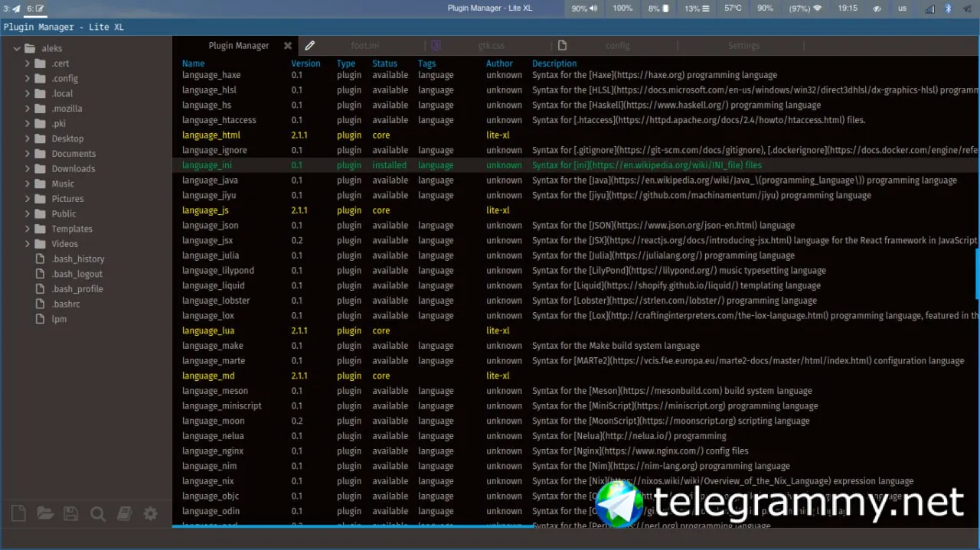Screen dimensions: 980x550
Task: Expand the .mozilla folder chevron
Action: coord(28,109)
